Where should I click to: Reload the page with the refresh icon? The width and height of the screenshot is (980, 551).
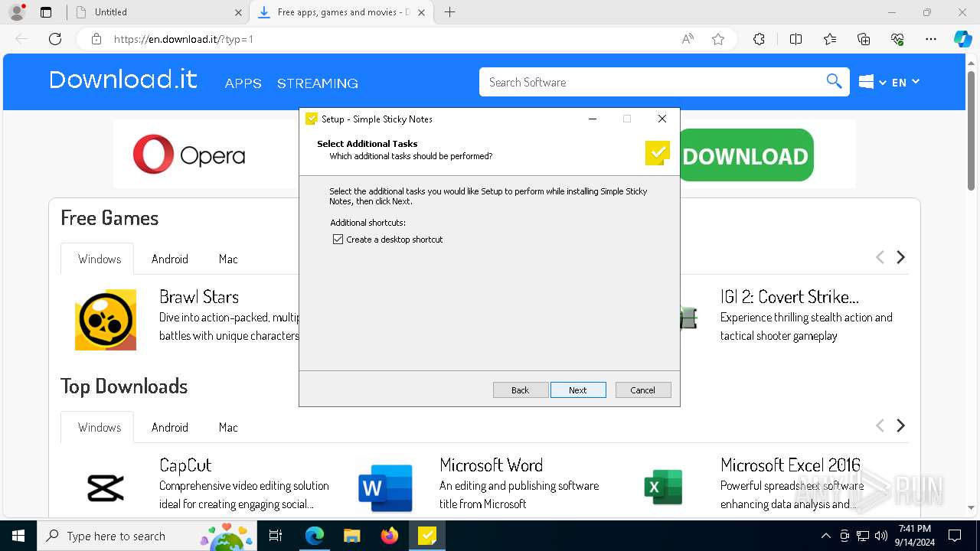tap(55, 39)
